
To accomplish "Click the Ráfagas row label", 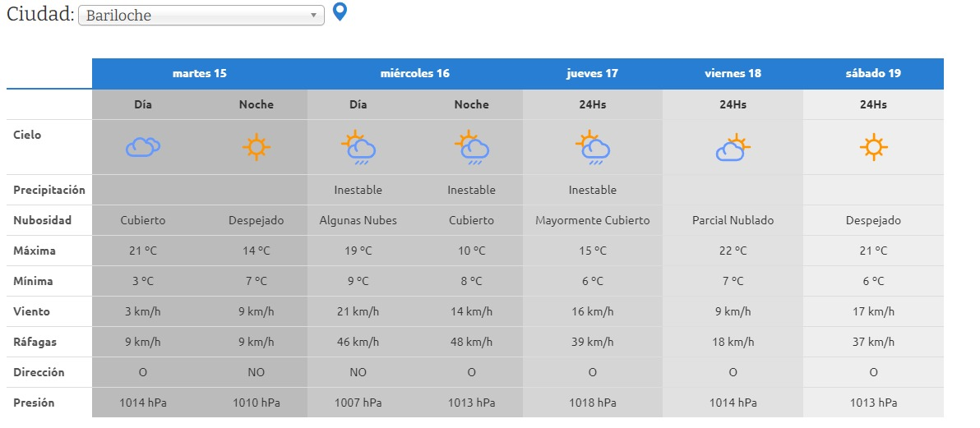I will pyautogui.click(x=35, y=342).
